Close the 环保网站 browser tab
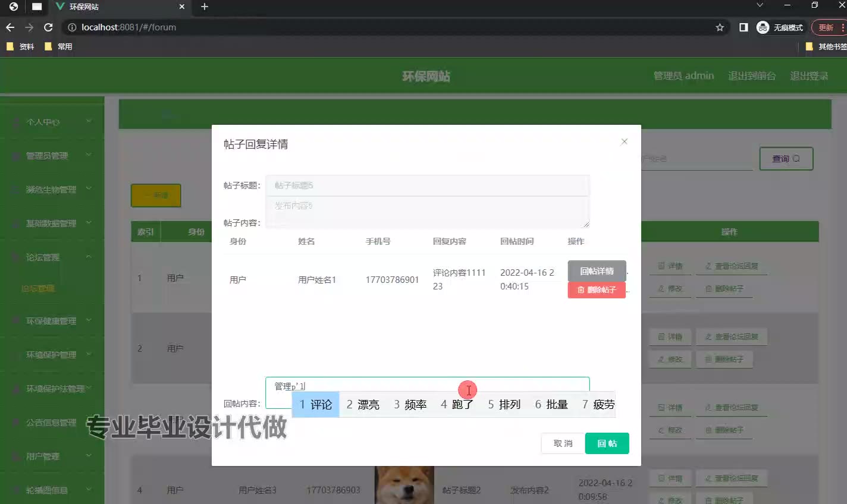 [182, 7]
